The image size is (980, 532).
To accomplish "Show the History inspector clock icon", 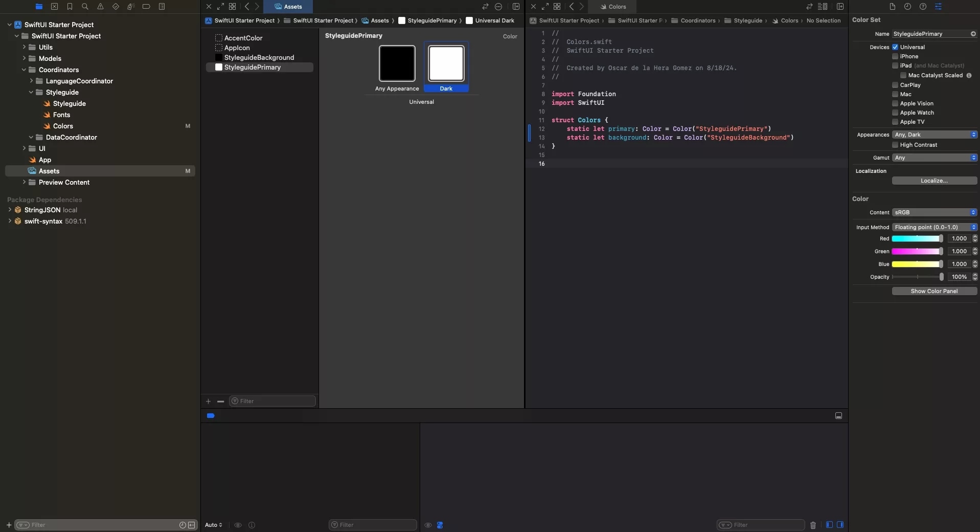I will tap(907, 7).
